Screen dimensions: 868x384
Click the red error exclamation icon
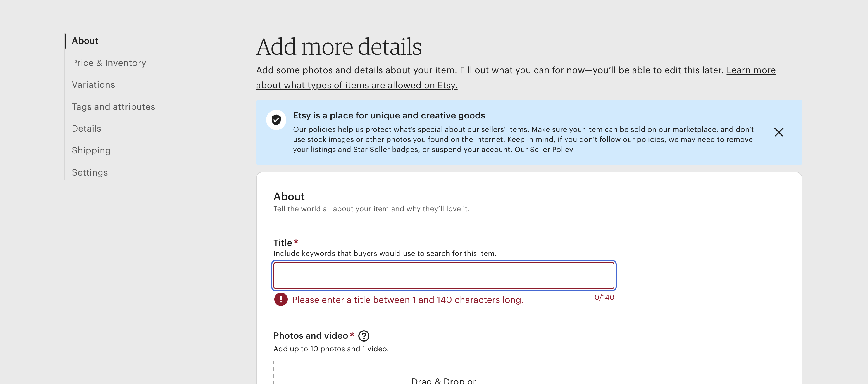[x=281, y=299]
